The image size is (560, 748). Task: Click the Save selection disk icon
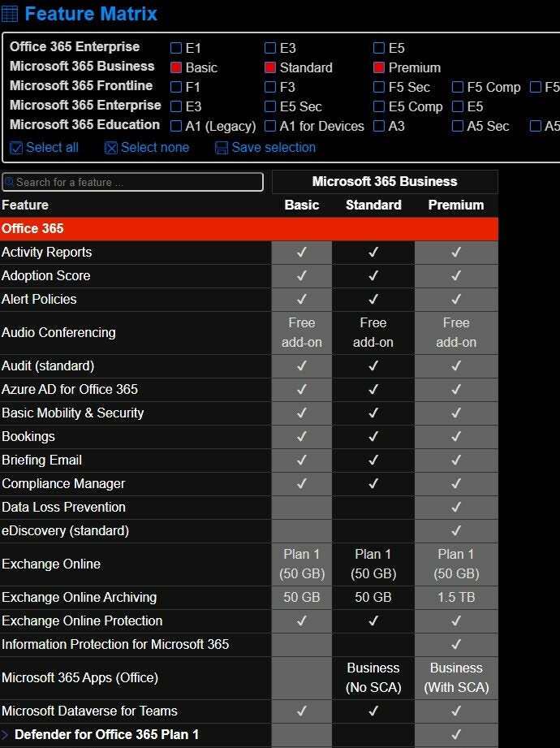pyautogui.click(x=221, y=148)
